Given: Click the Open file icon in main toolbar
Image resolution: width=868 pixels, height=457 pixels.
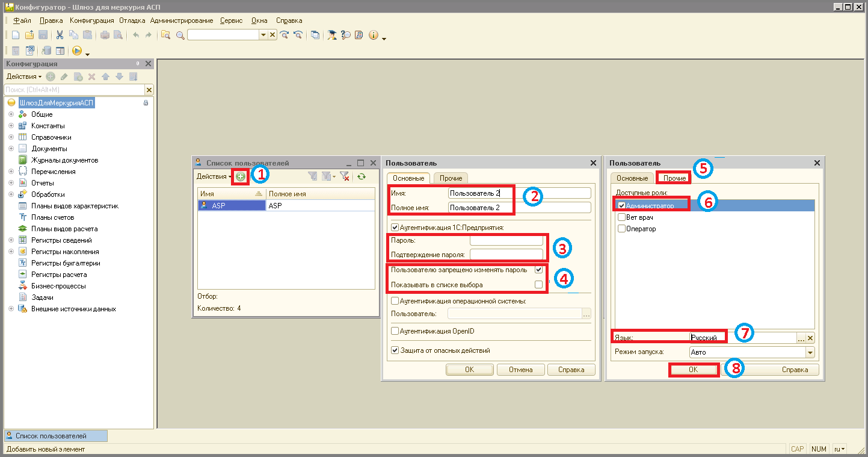Looking at the screenshot, I should click(29, 35).
